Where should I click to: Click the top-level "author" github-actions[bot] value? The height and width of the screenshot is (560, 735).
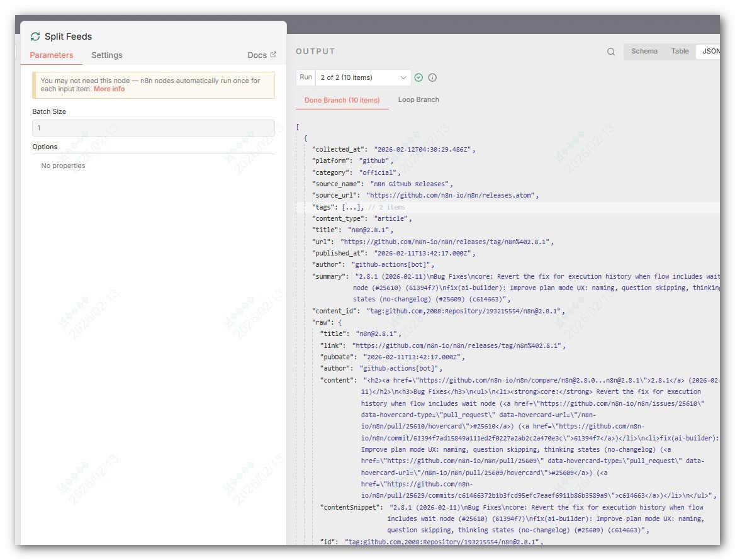click(391, 265)
